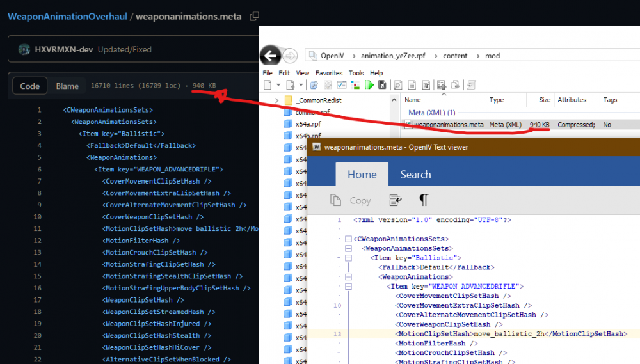Click the HXVRMXN-dev avatar image

24,49
